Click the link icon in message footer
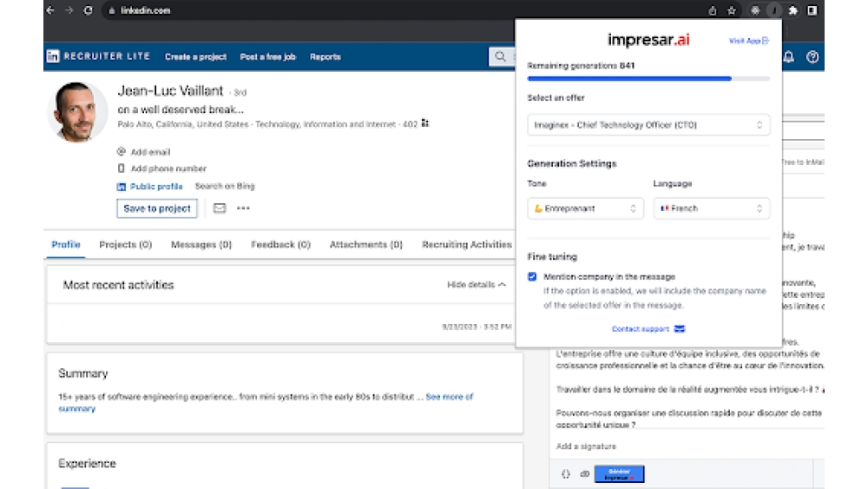Screen dimensions: 868x489 tap(584, 474)
